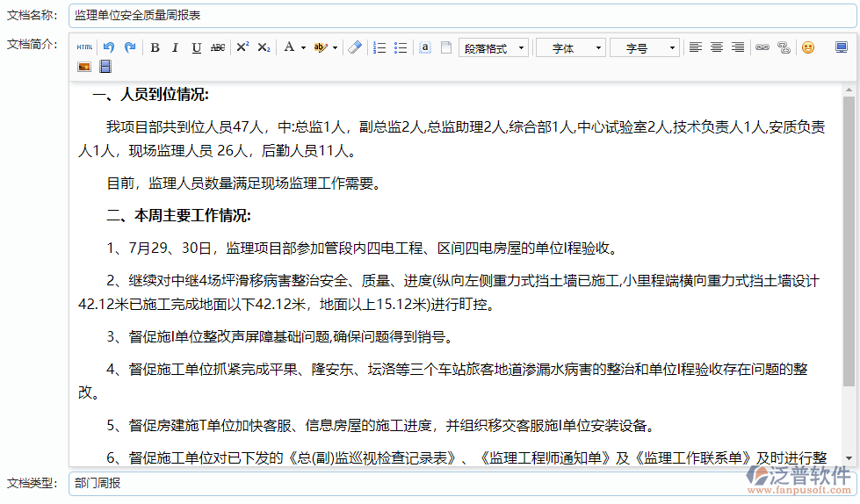The image size is (860, 504).
Task: Click the editor's vertical scrollbar down arrow
Action: [849, 458]
